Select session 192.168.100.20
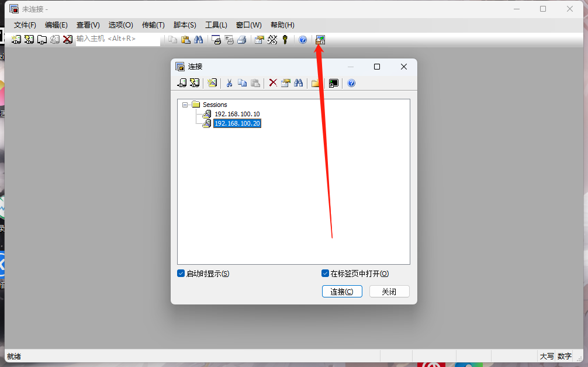588x367 pixels. point(237,123)
